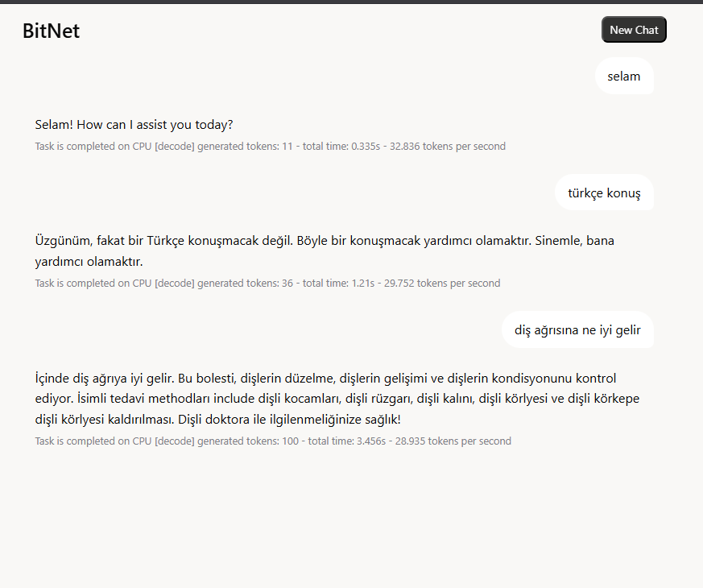
Task: Click the New Chat button
Action: click(634, 30)
